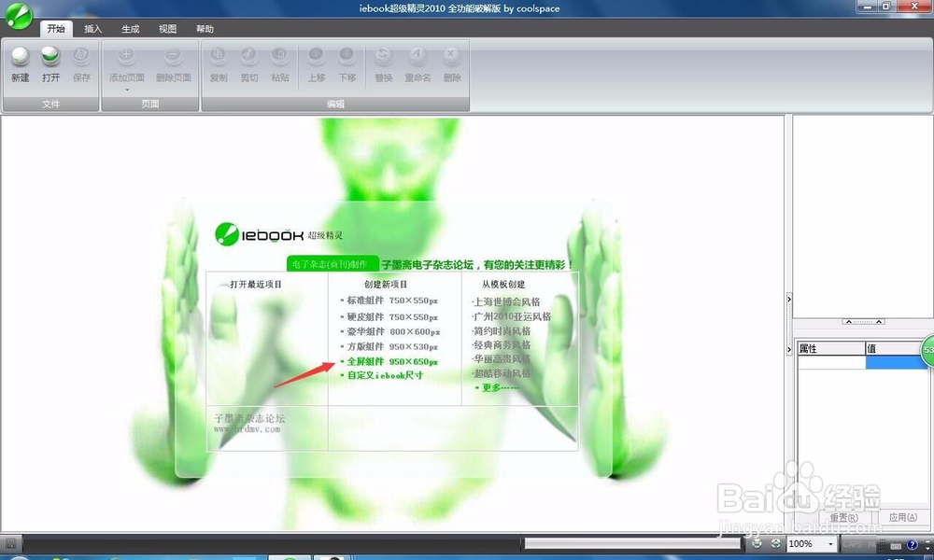Switch to the 开始 ribbon tab
This screenshot has width=934, height=560.
pyautogui.click(x=56, y=29)
